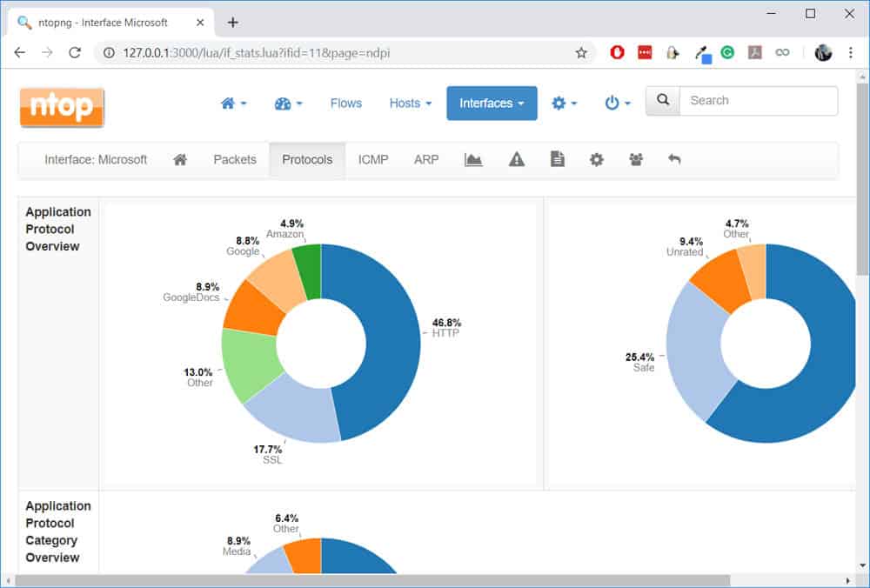Open the alerts warning triangle tab
The height and width of the screenshot is (588, 870).
[x=517, y=160]
